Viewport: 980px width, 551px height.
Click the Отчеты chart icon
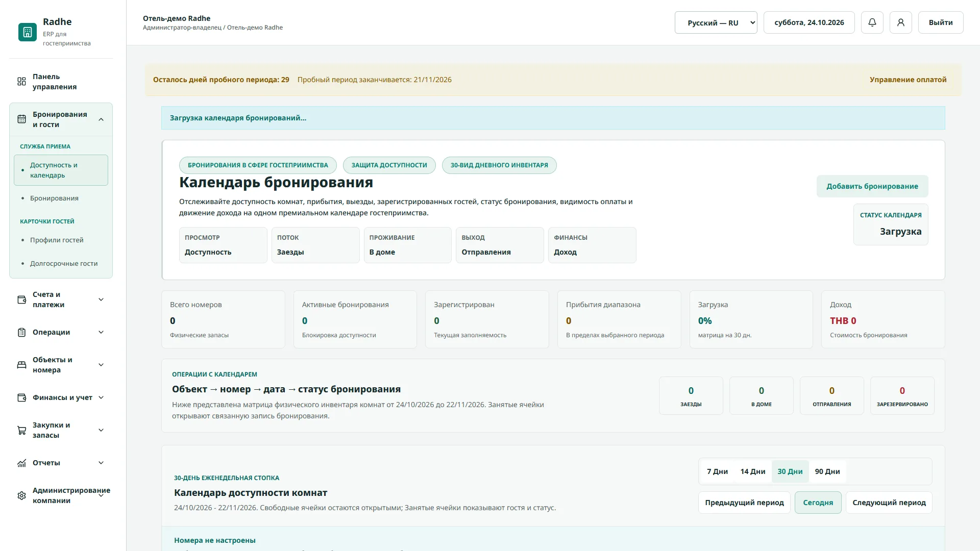click(x=21, y=463)
